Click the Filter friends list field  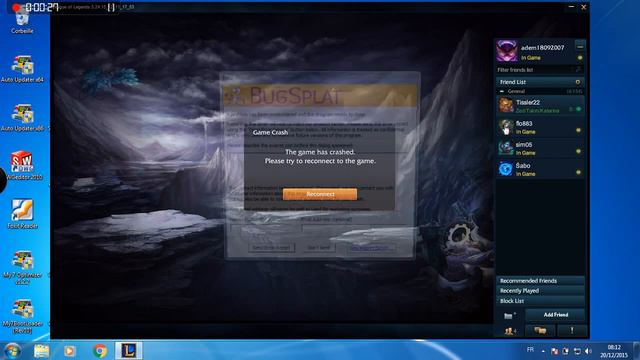539,70
